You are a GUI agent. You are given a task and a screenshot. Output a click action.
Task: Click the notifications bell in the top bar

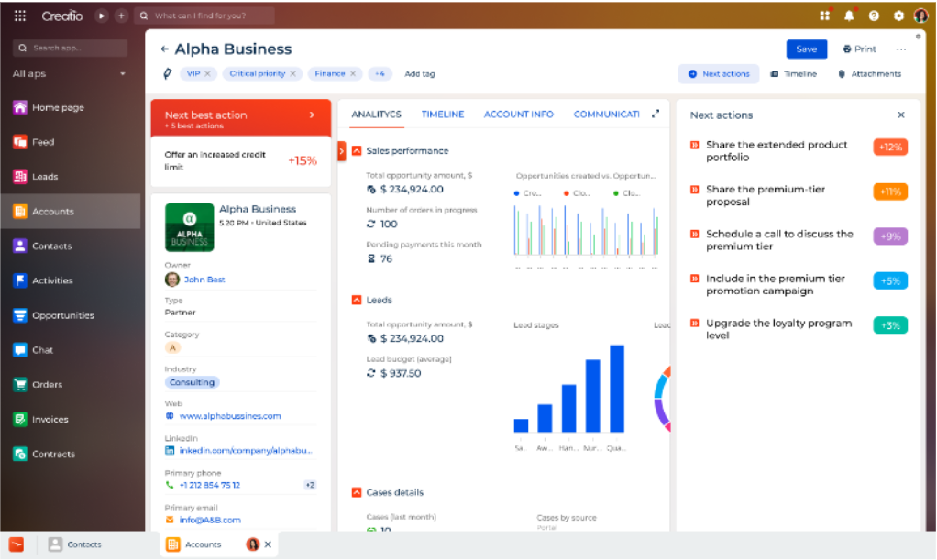click(849, 15)
